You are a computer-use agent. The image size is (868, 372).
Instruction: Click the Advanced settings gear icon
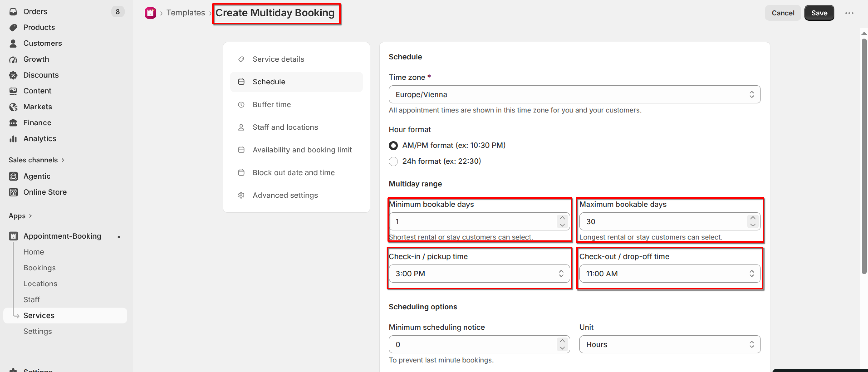tap(241, 195)
